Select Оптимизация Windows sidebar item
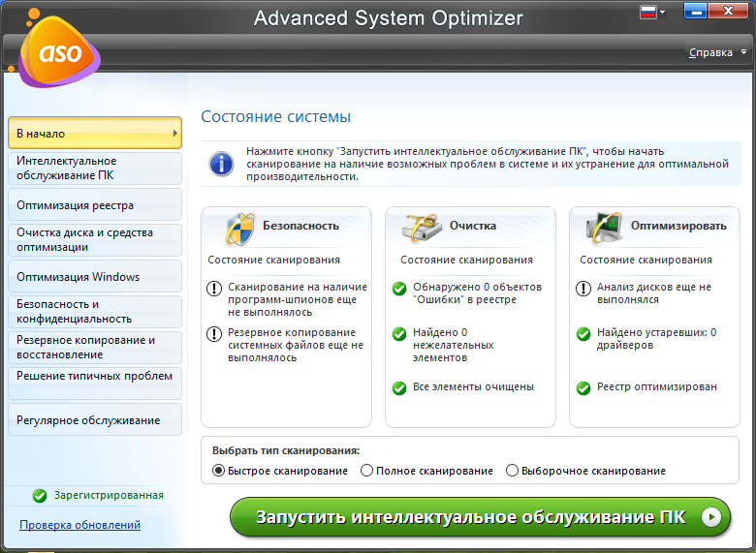 point(95,277)
